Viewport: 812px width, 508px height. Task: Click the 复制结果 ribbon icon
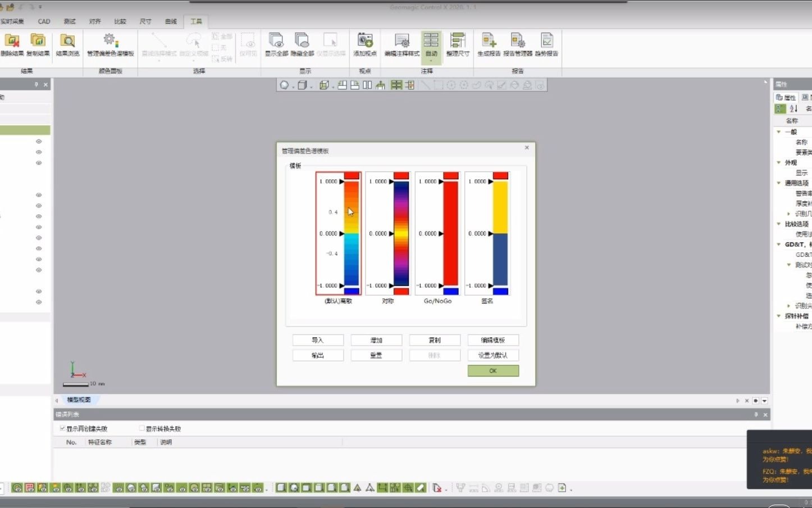point(38,44)
